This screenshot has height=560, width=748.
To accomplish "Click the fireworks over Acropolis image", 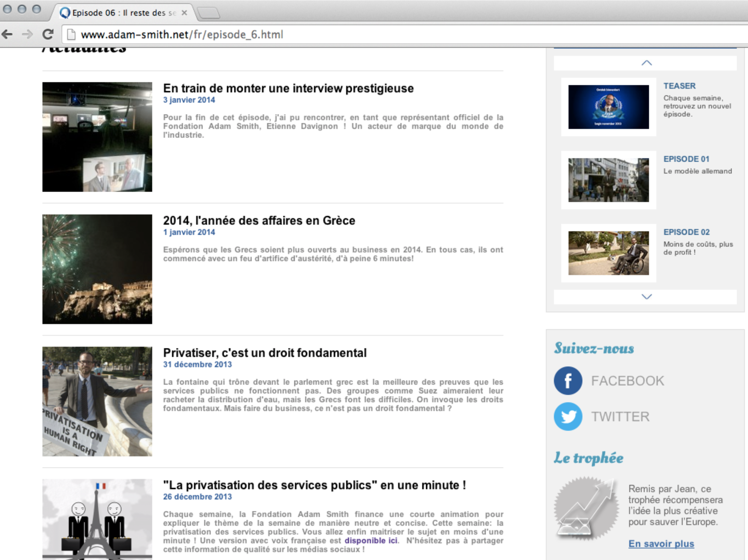I will [x=97, y=269].
